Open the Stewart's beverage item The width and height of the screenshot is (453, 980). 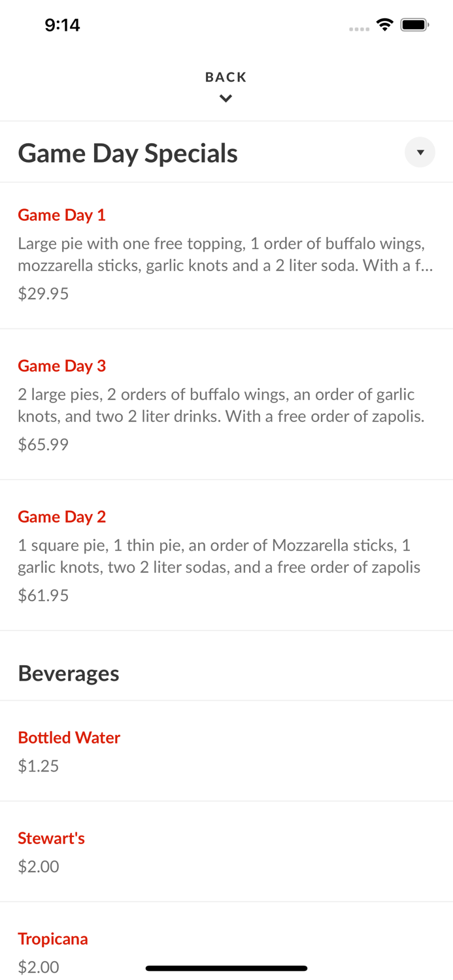coord(51,838)
